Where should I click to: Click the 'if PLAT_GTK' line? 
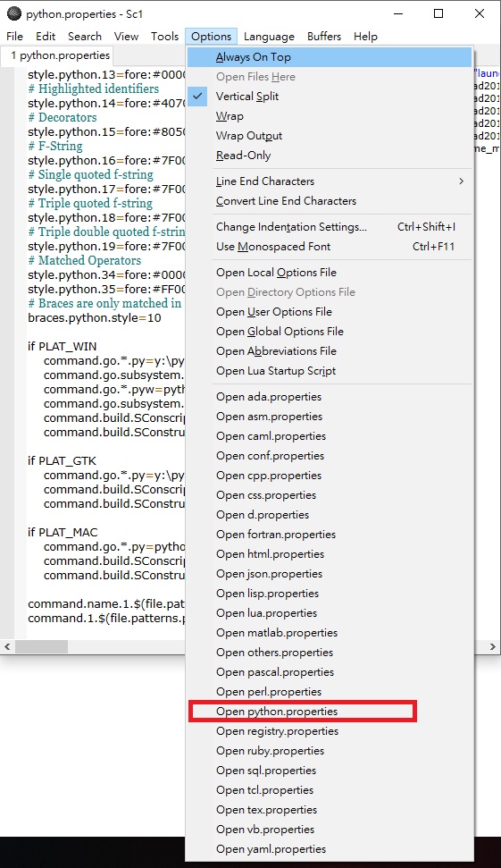coord(62,460)
